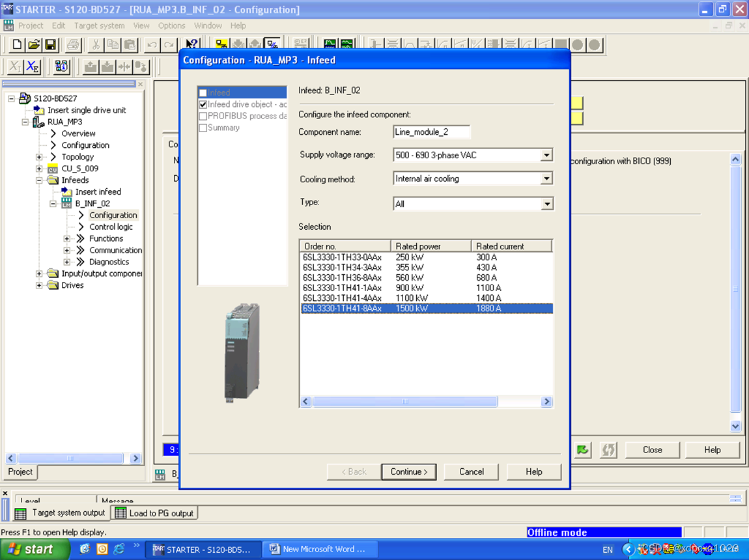Open the Type dropdown showing All
The height and width of the screenshot is (560, 749).
tap(547, 204)
